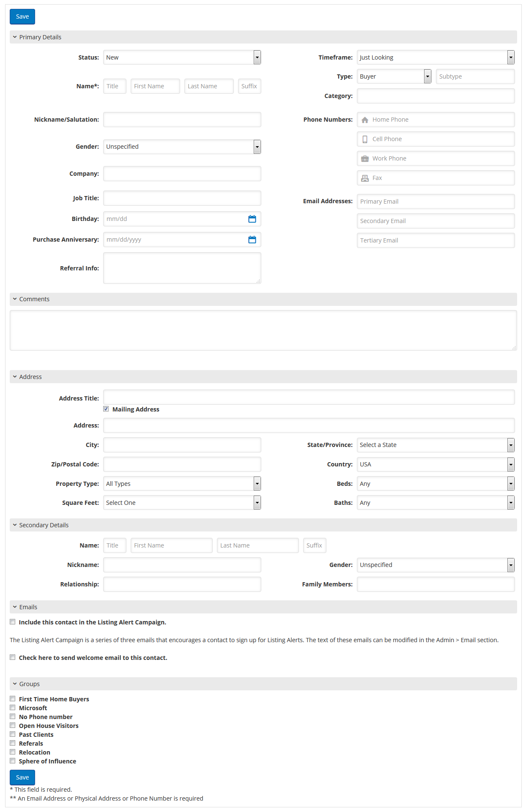The height and width of the screenshot is (812, 526).
Task: Click the briefcase icon in Work Phone
Action: [365, 159]
